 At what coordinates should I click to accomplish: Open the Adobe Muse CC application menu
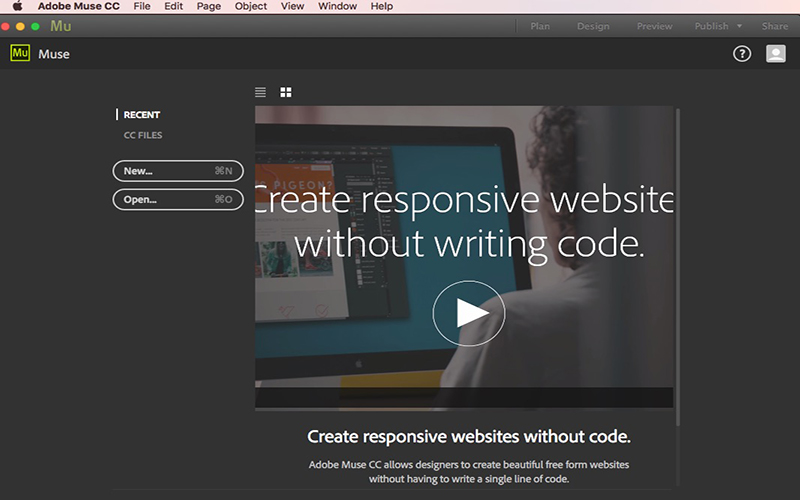coord(79,6)
